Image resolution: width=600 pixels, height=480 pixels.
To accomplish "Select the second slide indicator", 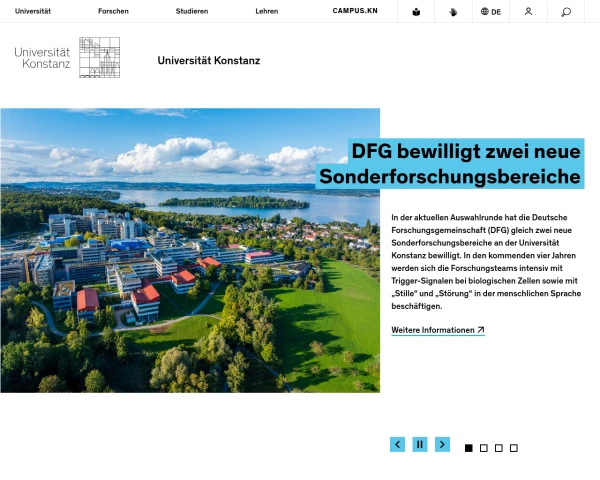I will point(484,448).
